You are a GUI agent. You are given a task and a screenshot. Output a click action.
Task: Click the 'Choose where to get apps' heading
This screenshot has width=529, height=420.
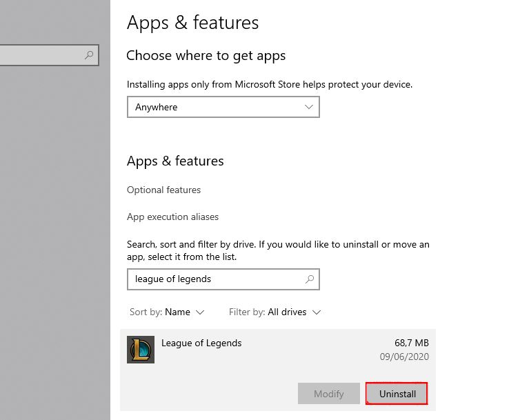(x=206, y=56)
